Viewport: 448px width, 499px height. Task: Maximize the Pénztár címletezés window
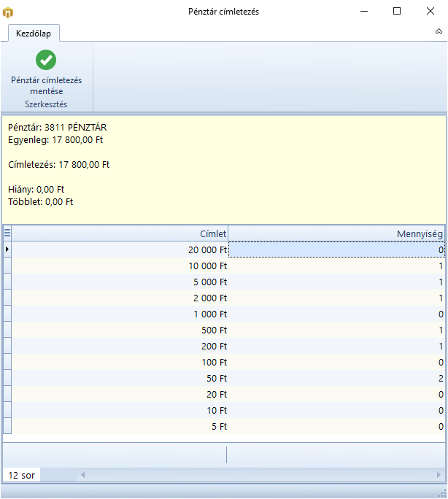pyautogui.click(x=397, y=12)
